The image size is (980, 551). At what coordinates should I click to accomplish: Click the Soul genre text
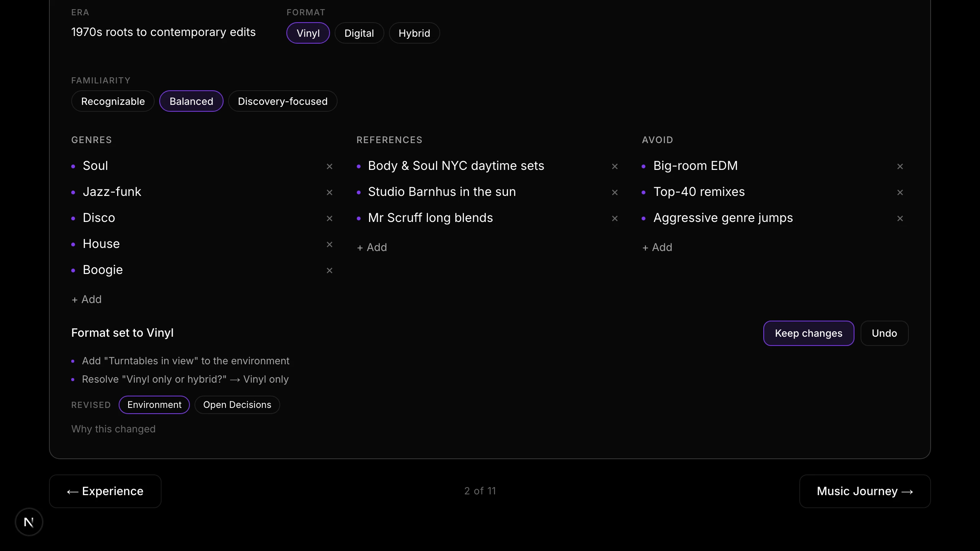click(x=95, y=166)
